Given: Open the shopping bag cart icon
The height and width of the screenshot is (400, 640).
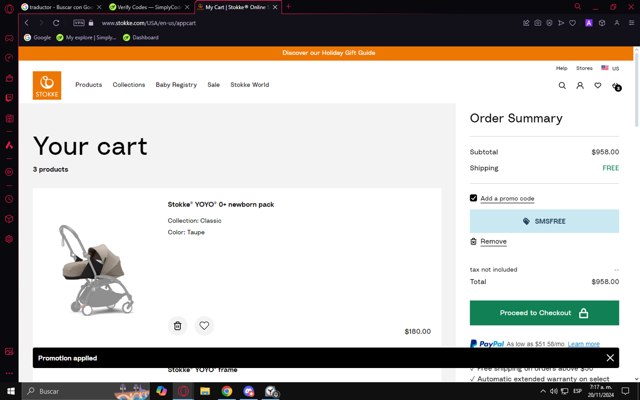Looking at the screenshot, I should 616,86.
